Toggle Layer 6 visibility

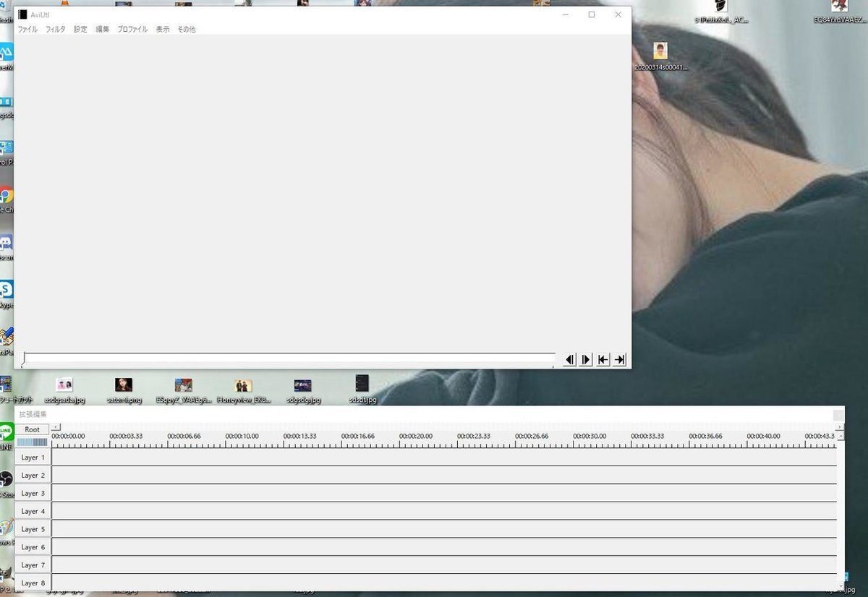coord(33,547)
